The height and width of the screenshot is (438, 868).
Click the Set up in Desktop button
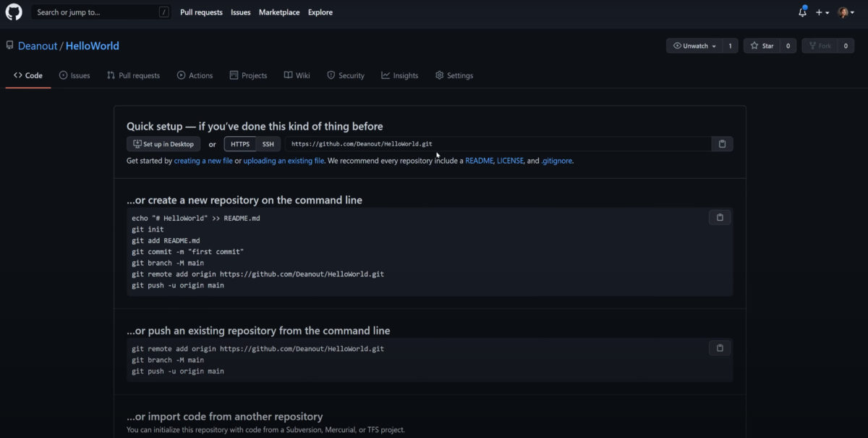point(163,144)
